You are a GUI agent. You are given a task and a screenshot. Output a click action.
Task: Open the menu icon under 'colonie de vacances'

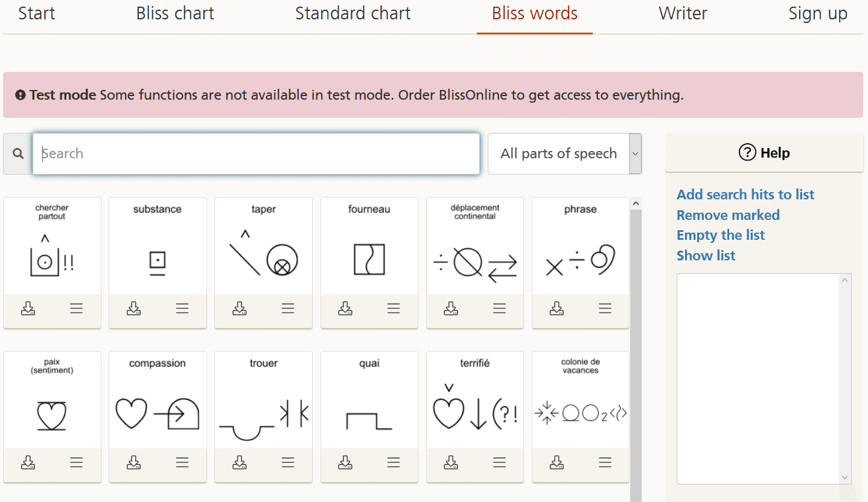click(x=605, y=463)
